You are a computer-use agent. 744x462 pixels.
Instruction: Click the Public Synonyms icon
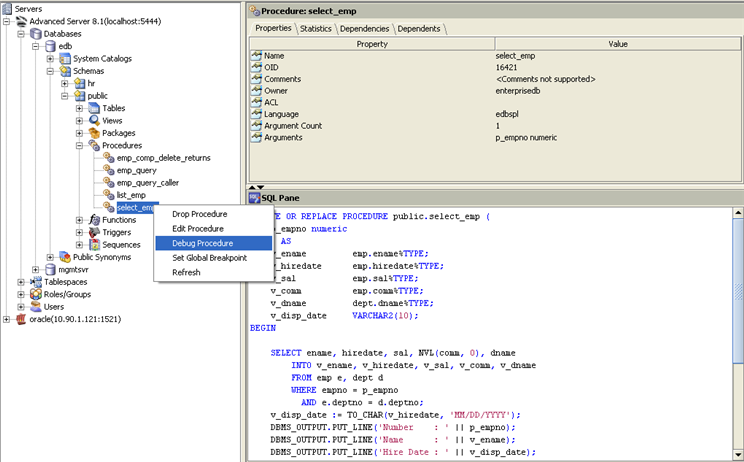[x=64, y=257]
